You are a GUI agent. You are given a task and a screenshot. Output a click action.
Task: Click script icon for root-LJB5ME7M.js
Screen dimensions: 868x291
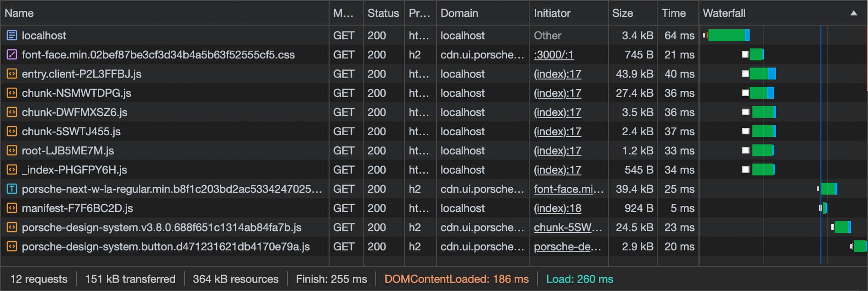click(x=12, y=150)
